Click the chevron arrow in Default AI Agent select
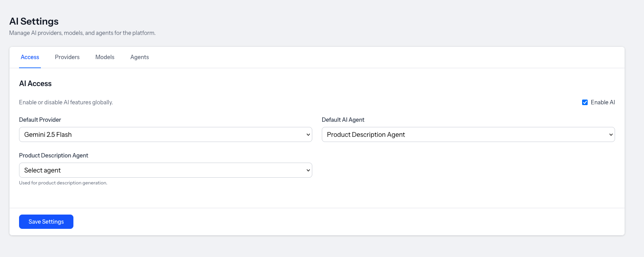The image size is (644, 257). point(611,135)
